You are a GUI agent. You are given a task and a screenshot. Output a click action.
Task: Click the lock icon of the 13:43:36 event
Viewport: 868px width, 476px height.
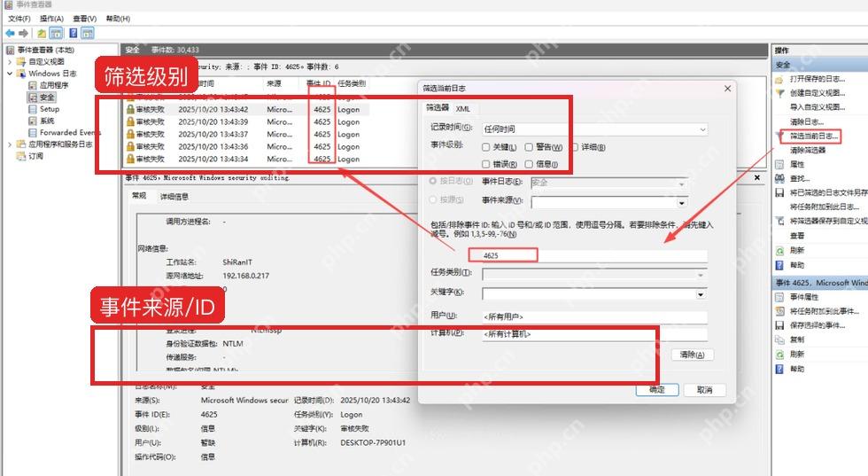pos(130,146)
